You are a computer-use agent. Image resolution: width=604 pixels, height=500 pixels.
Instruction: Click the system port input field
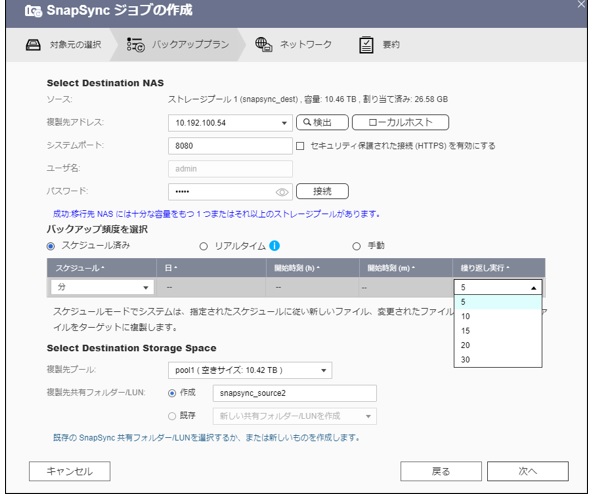228,145
